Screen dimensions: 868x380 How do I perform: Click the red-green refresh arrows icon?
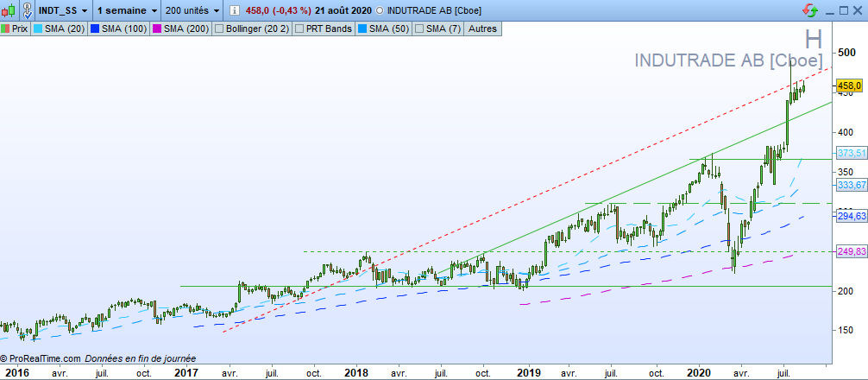click(810, 10)
